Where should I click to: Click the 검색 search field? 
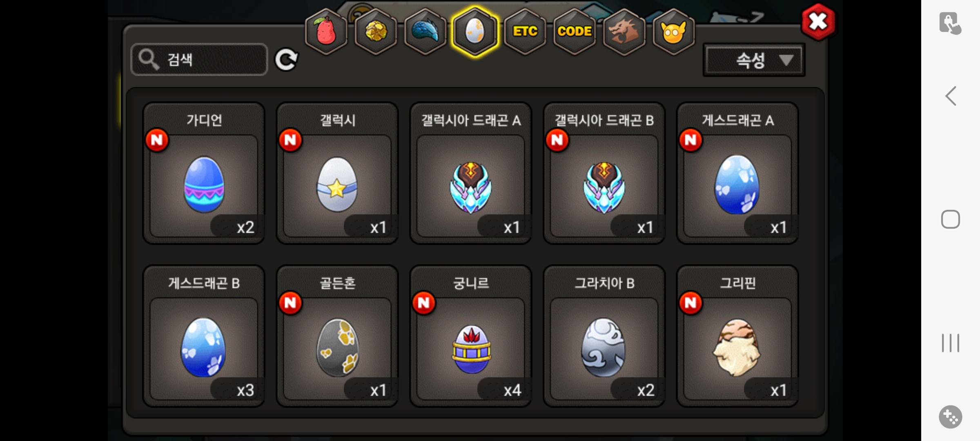click(199, 60)
